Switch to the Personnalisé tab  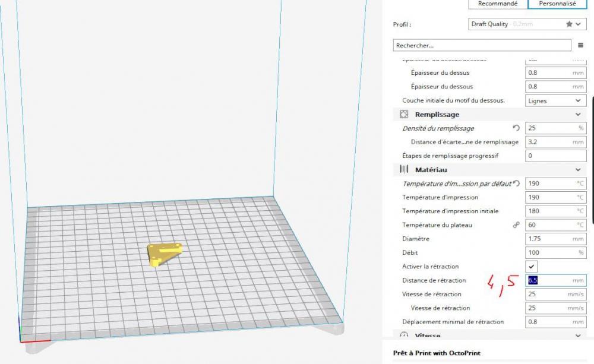pyautogui.click(x=557, y=4)
